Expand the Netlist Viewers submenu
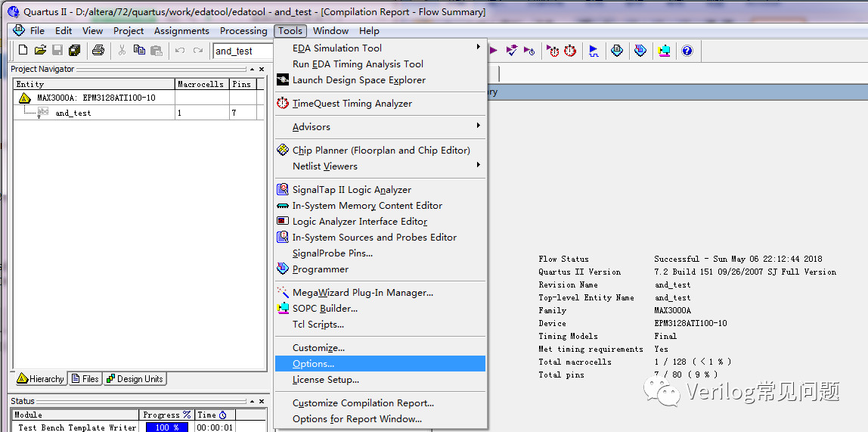 click(478, 165)
